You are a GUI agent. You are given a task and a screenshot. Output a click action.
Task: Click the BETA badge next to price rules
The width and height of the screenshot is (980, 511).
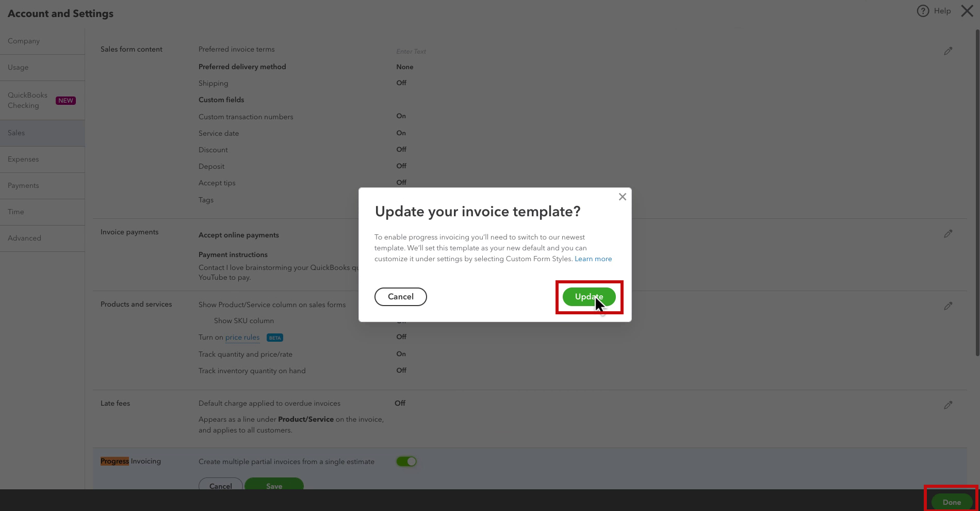pos(275,338)
